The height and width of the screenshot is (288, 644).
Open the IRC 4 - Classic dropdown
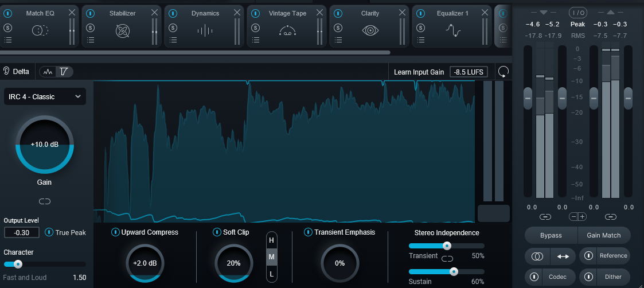click(45, 96)
